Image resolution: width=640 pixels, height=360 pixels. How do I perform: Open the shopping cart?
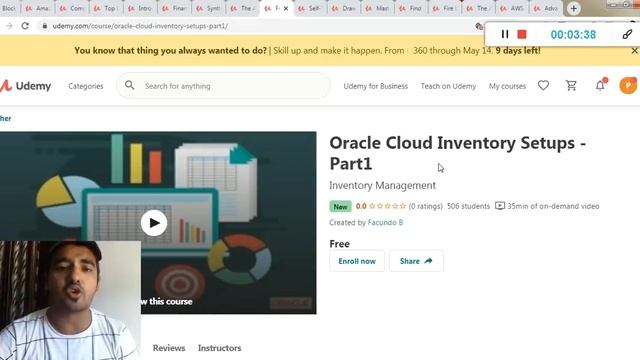(x=571, y=85)
